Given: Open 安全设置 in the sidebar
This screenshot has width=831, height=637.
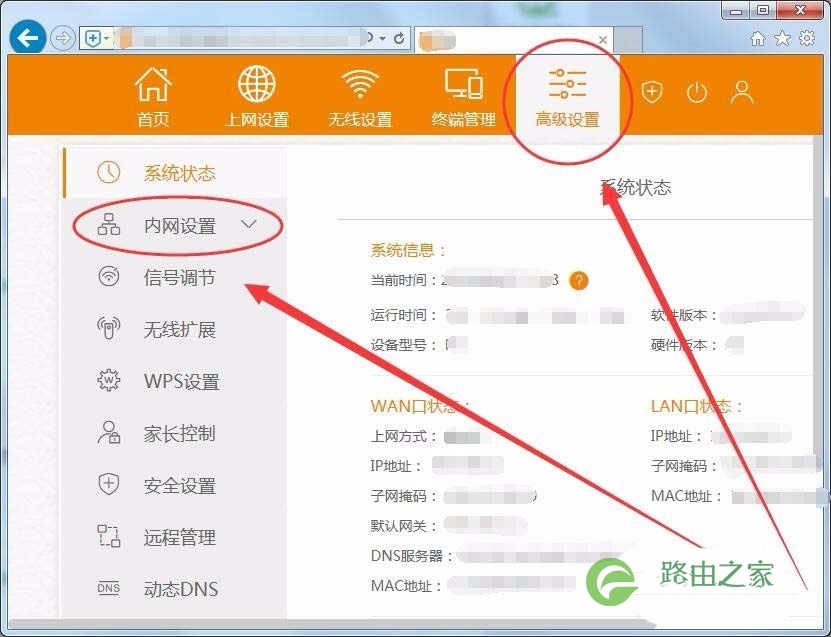Looking at the screenshot, I should (175, 485).
